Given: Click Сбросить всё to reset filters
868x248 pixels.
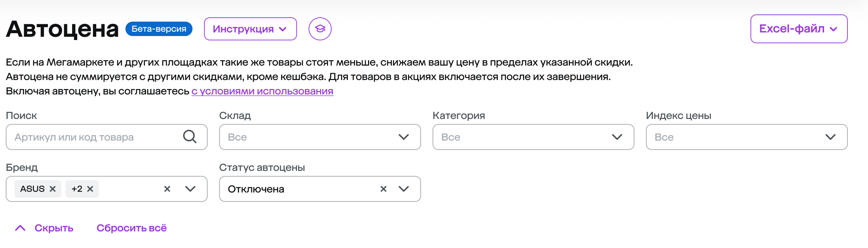Looking at the screenshot, I should [x=132, y=228].
